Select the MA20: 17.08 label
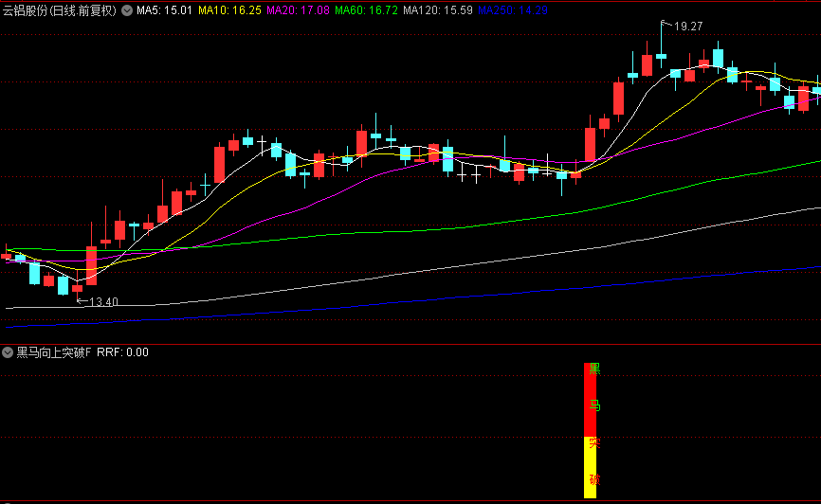821x504 pixels. [x=298, y=10]
